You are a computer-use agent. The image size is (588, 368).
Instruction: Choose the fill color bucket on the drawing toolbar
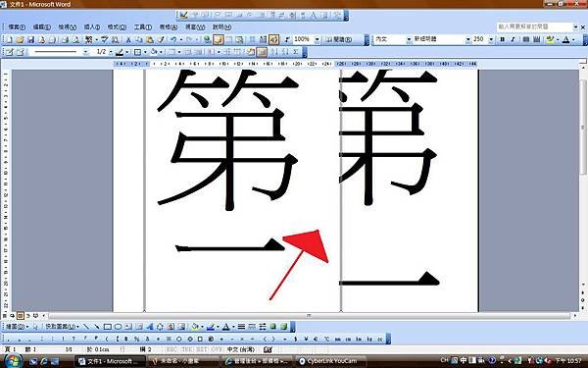tap(195, 327)
